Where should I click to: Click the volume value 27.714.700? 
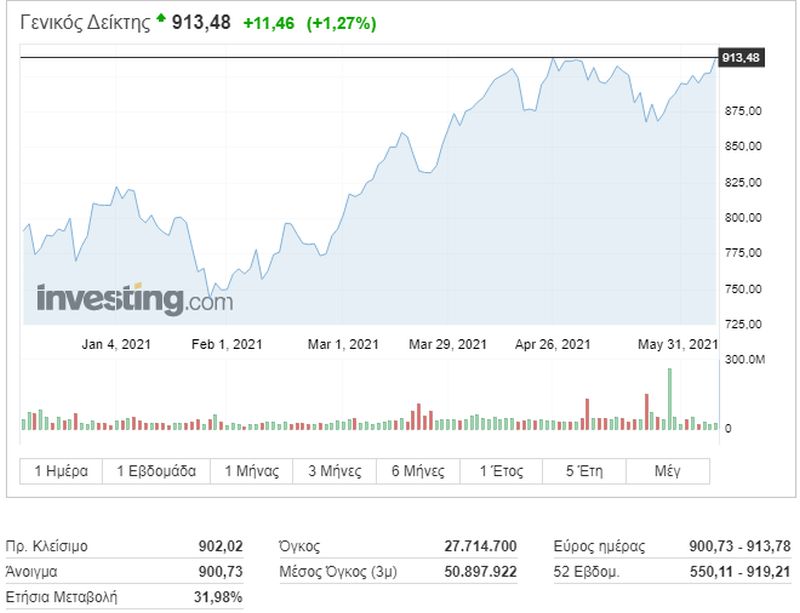tap(481, 546)
